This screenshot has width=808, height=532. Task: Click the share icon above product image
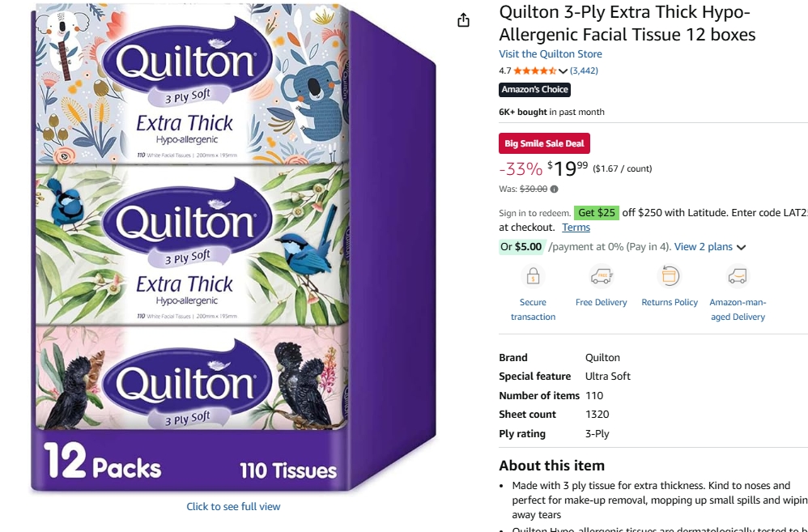(463, 20)
